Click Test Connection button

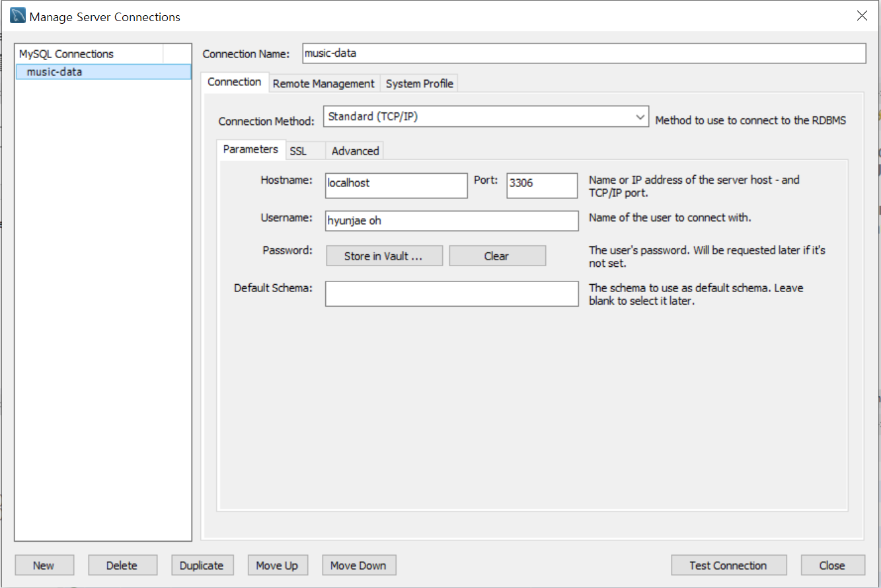click(728, 566)
